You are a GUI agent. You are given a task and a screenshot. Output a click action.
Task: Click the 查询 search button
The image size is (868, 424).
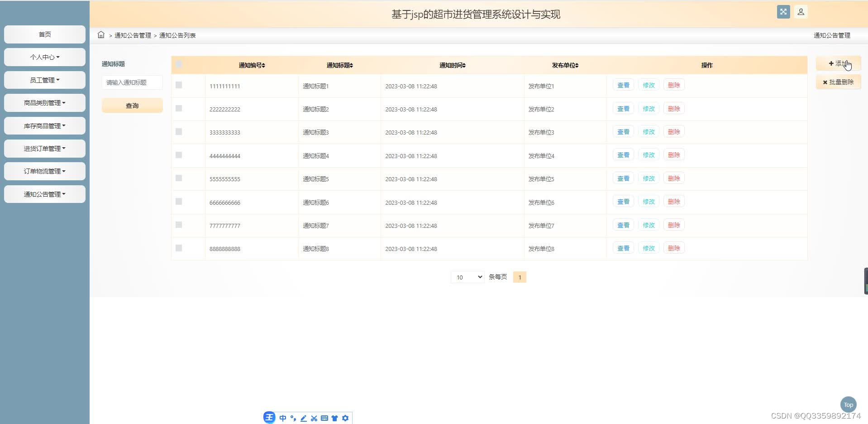pyautogui.click(x=132, y=106)
